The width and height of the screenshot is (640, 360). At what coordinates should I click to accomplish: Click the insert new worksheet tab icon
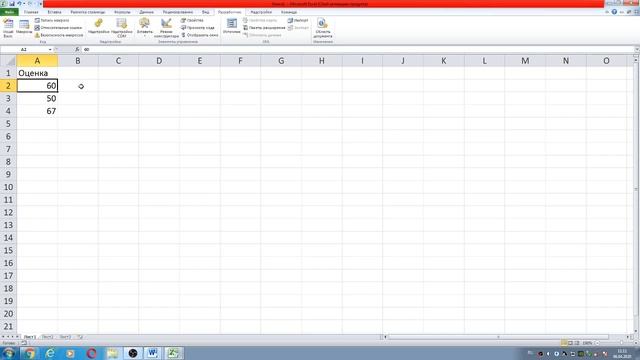point(80,337)
